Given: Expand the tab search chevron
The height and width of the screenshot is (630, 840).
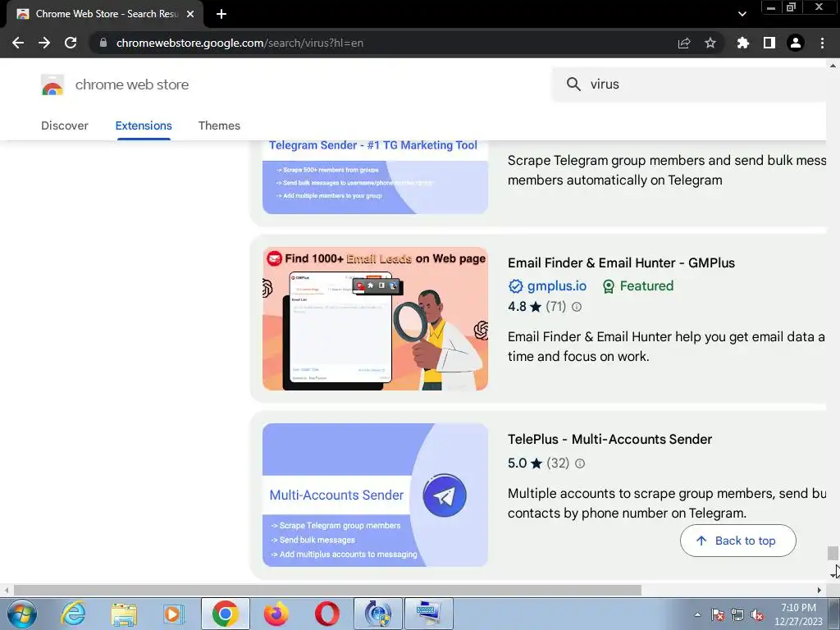Looking at the screenshot, I should (742, 14).
